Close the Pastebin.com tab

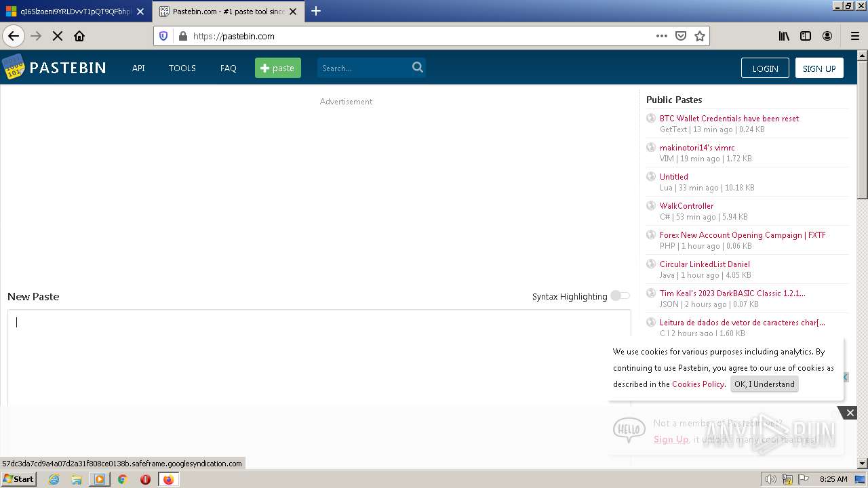coord(293,12)
